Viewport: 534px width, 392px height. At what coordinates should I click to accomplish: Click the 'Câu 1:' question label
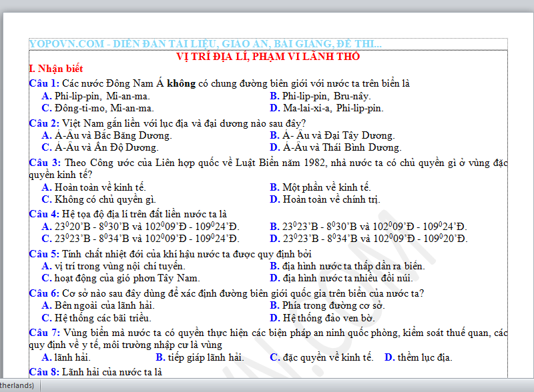coord(44,83)
